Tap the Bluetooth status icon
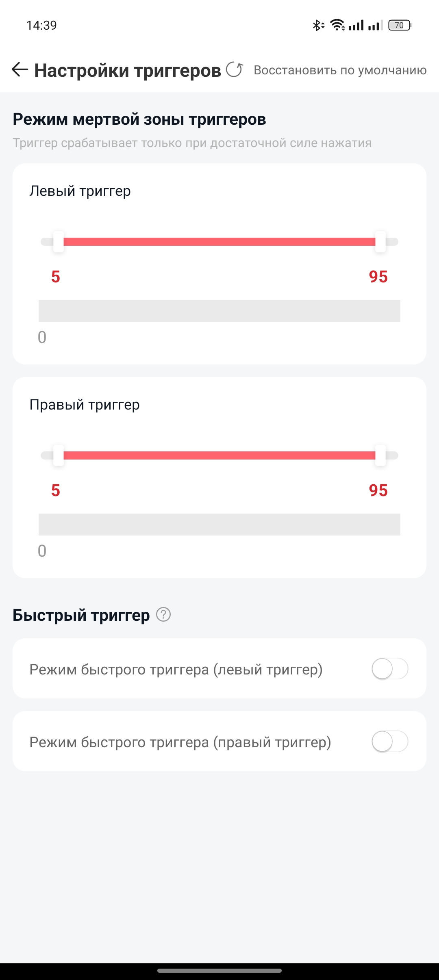 (x=318, y=25)
